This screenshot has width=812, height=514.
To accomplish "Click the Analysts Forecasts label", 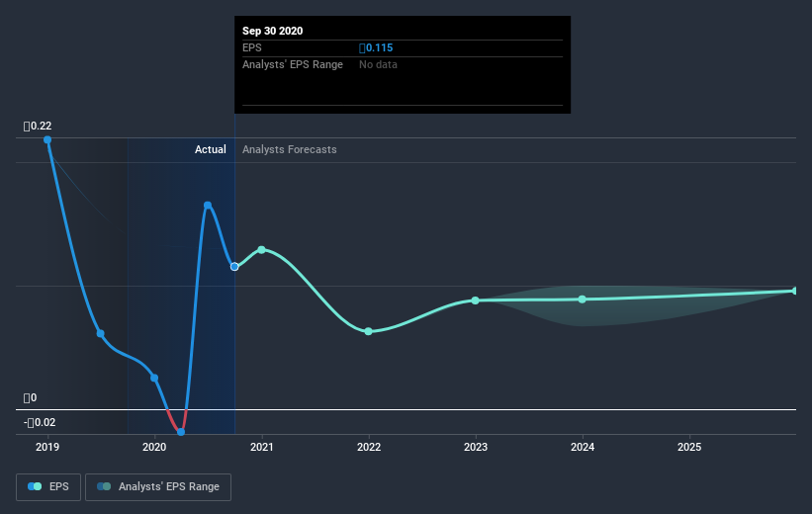I will pos(290,149).
